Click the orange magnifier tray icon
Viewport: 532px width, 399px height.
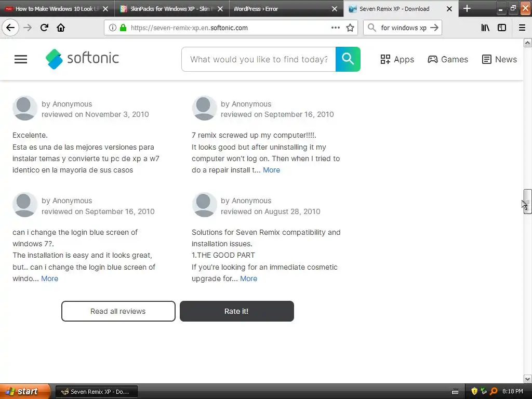pos(494,391)
